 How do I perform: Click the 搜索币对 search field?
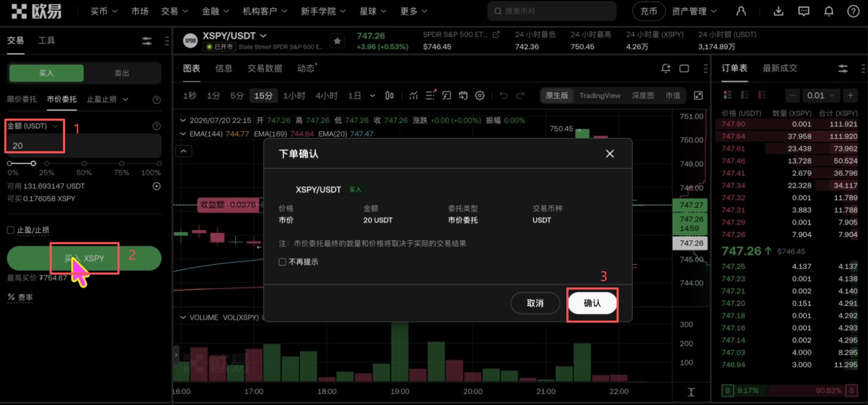552,11
